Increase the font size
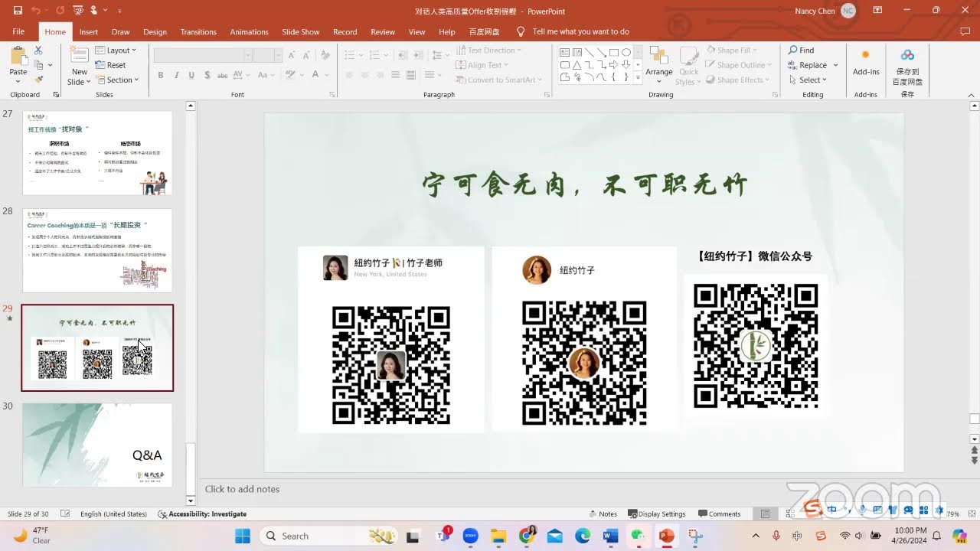 [x=293, y=55]
